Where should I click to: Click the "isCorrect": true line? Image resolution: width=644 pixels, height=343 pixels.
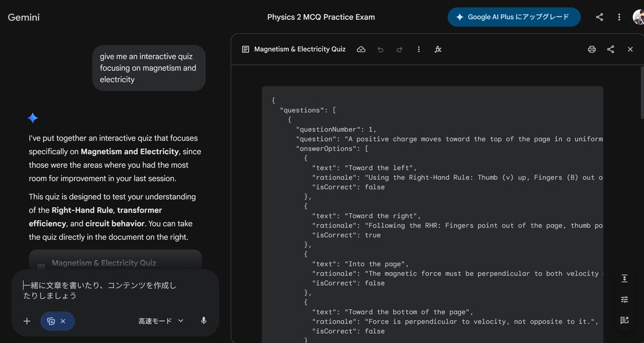tap(346, 235)
